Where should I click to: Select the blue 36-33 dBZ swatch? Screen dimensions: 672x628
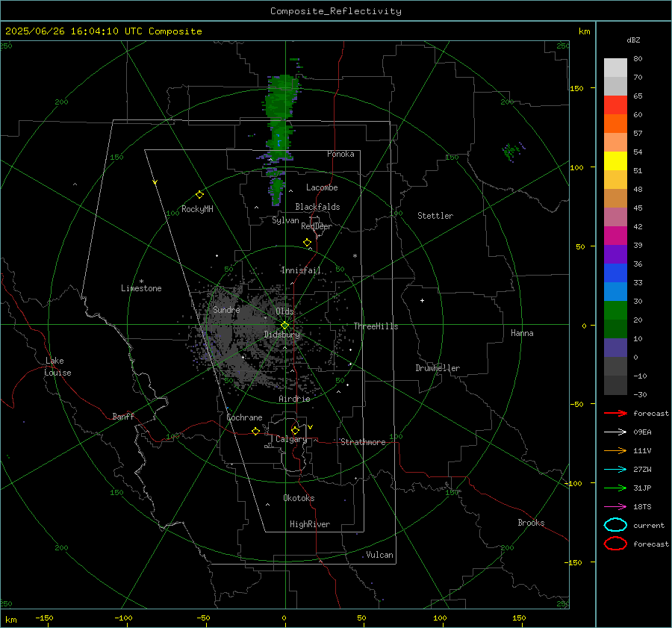tap(615, 273)
